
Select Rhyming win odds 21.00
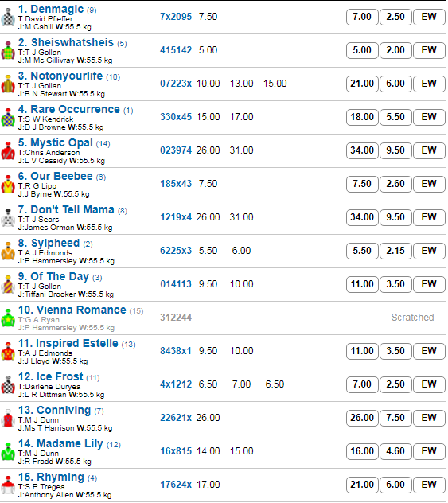click(x=362, y=485)
